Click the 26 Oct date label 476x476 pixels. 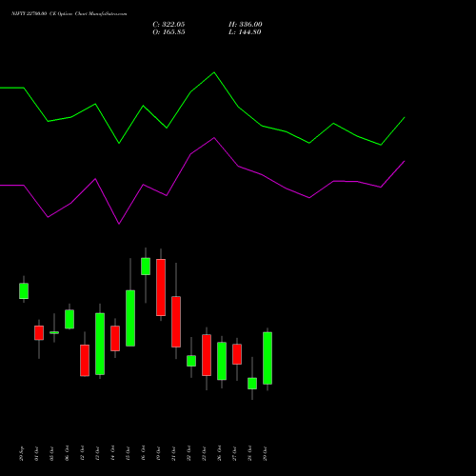[x=219, y=454]
